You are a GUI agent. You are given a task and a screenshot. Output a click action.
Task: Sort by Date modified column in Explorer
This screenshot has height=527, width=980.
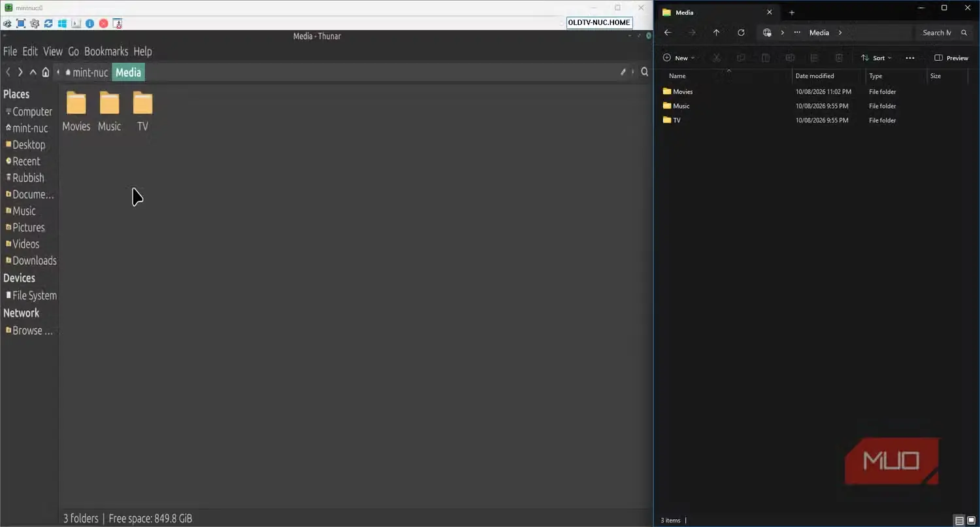tap(815, 76)
